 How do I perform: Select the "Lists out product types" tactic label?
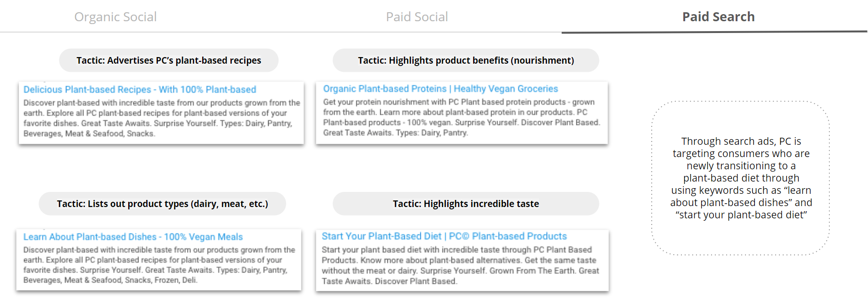pyautogui.click(x=162, y=204)
